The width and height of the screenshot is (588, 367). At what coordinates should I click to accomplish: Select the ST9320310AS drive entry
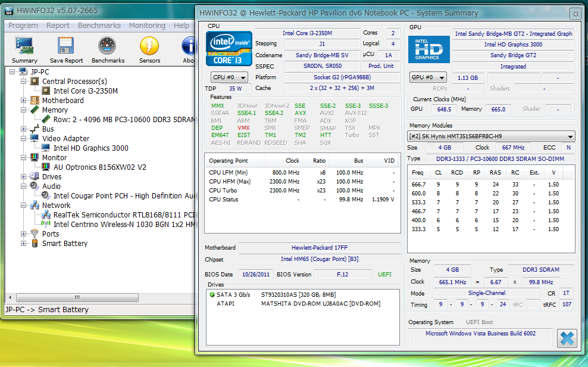pos(299,294)
